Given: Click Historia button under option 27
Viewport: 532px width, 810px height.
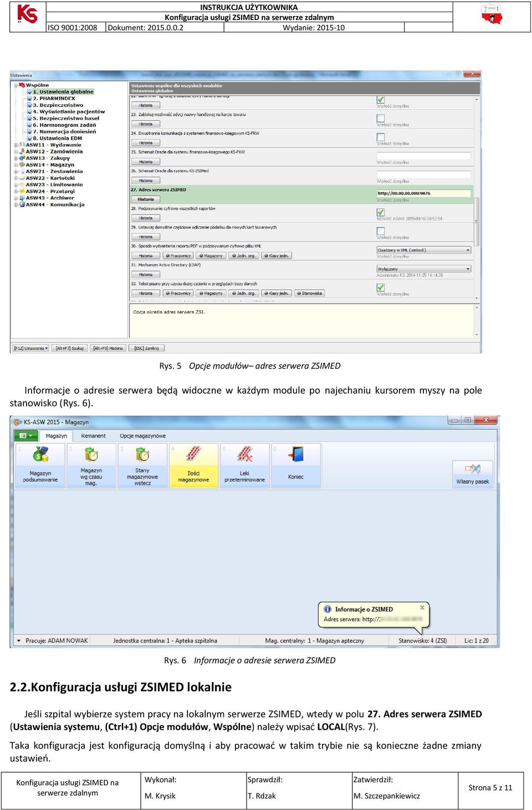Looking at the screenshot, I should click(x=146, y=199).
